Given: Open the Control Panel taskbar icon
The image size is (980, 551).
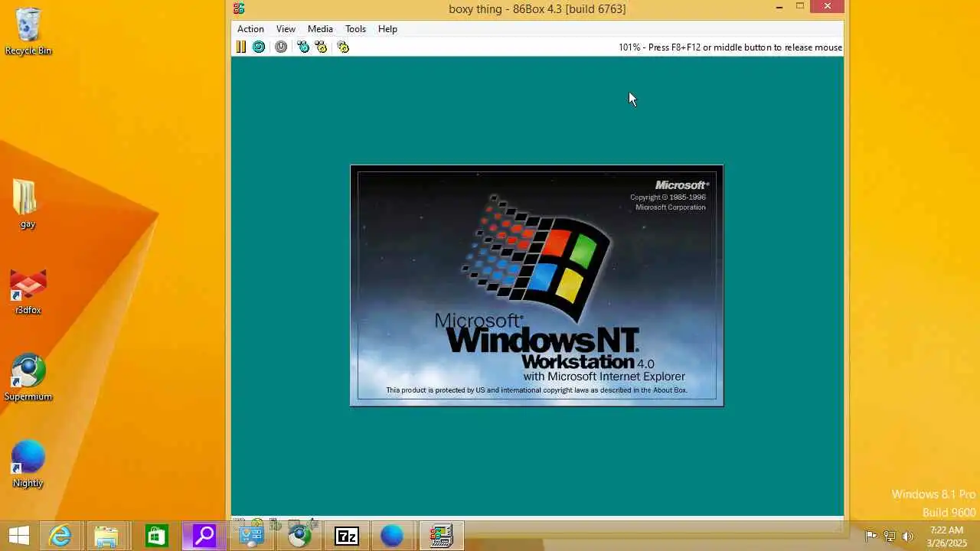Looking at the screenshot, I should pos(251,536).
